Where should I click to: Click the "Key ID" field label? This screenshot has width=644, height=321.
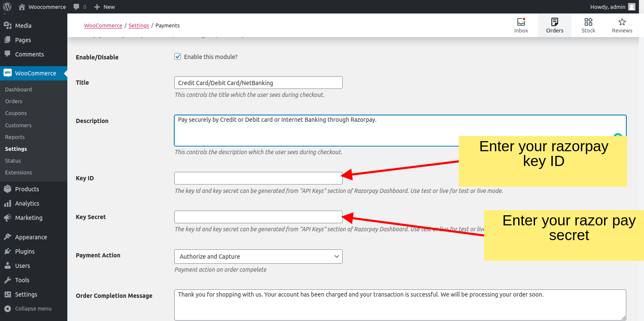click(x=85, y=178)
